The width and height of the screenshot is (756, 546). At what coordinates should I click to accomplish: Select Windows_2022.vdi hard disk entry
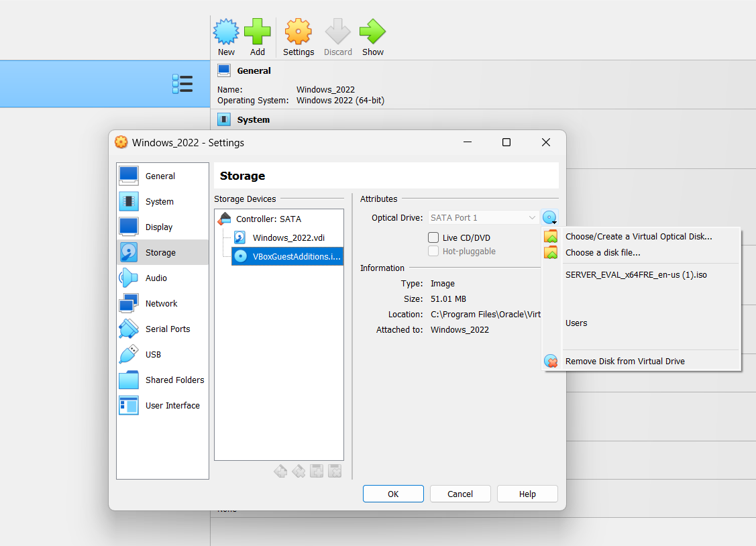pos(288,237)
